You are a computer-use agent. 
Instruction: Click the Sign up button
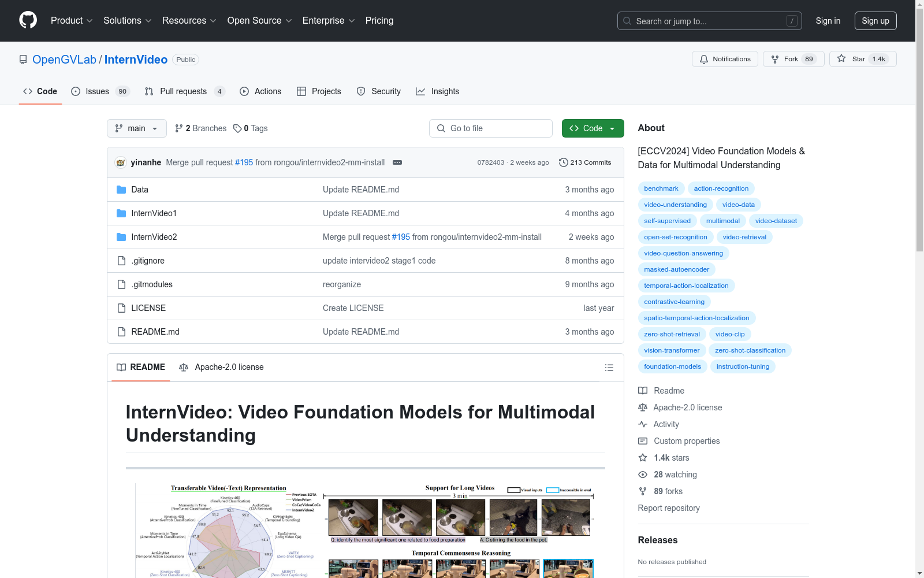(875, 21)
